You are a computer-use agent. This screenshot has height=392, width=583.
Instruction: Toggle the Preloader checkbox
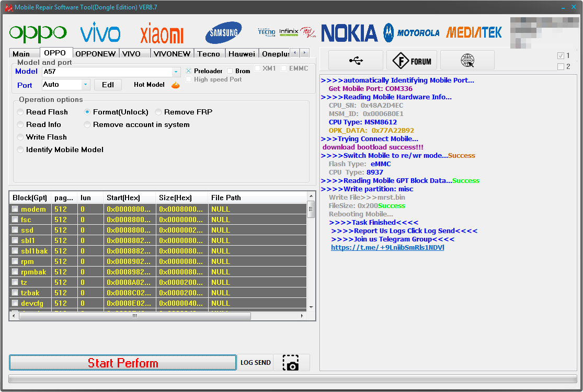189,71
